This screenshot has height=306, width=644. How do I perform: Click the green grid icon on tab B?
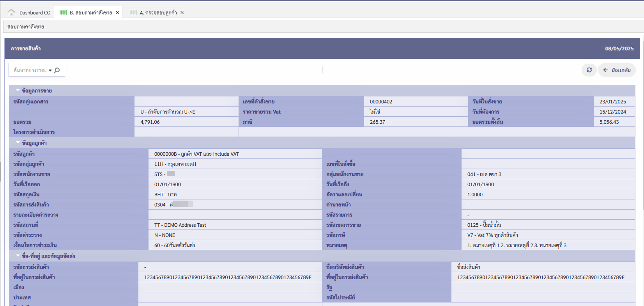[63, 12]
